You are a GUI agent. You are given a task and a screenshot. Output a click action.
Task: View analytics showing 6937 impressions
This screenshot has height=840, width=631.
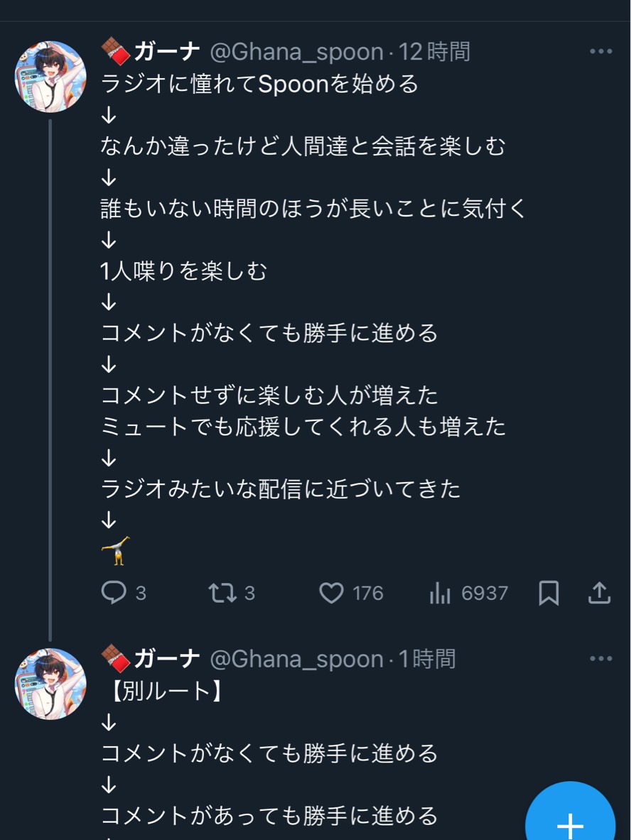(x=441, y=592)
